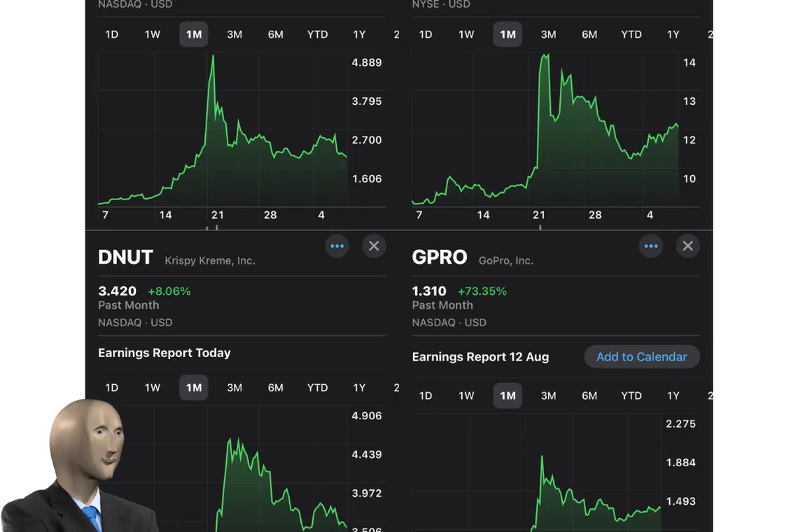Close the GPRO GoPro stock panel
798x532 pixels.
(687, 246)
